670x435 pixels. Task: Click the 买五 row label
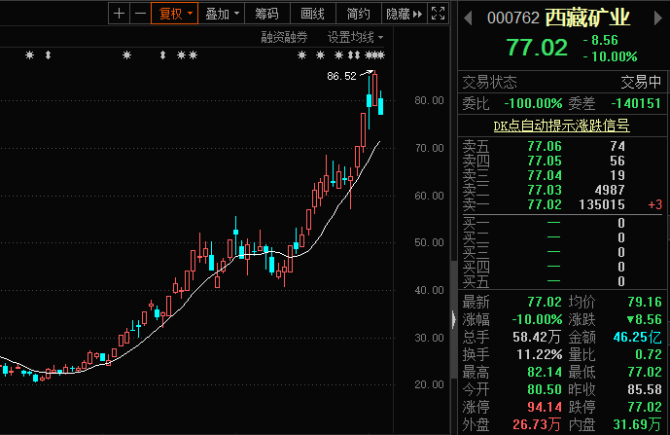[x=476, y=281]
